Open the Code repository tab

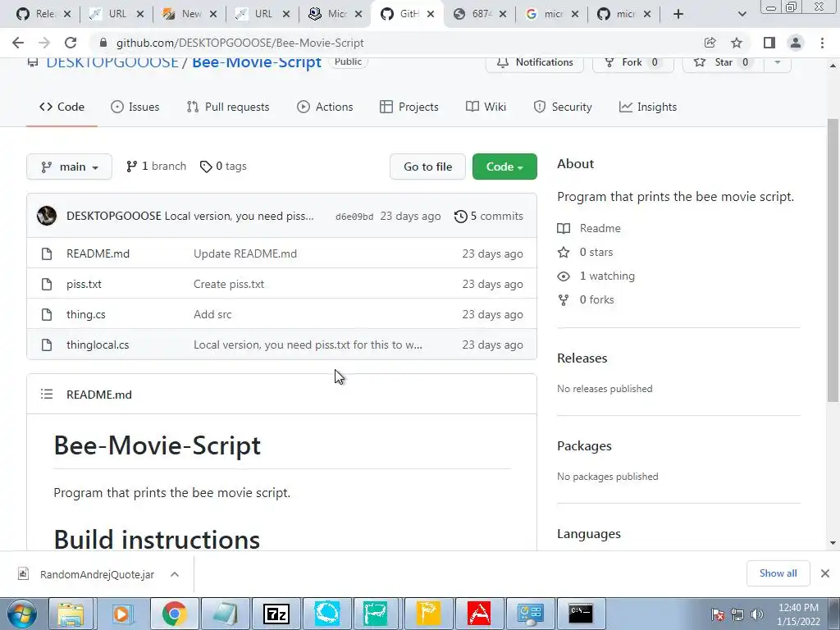[x=62, y=107]
